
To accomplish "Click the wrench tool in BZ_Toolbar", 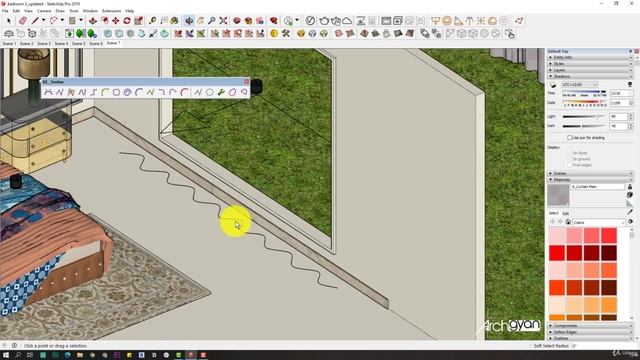I will (221, 93).
